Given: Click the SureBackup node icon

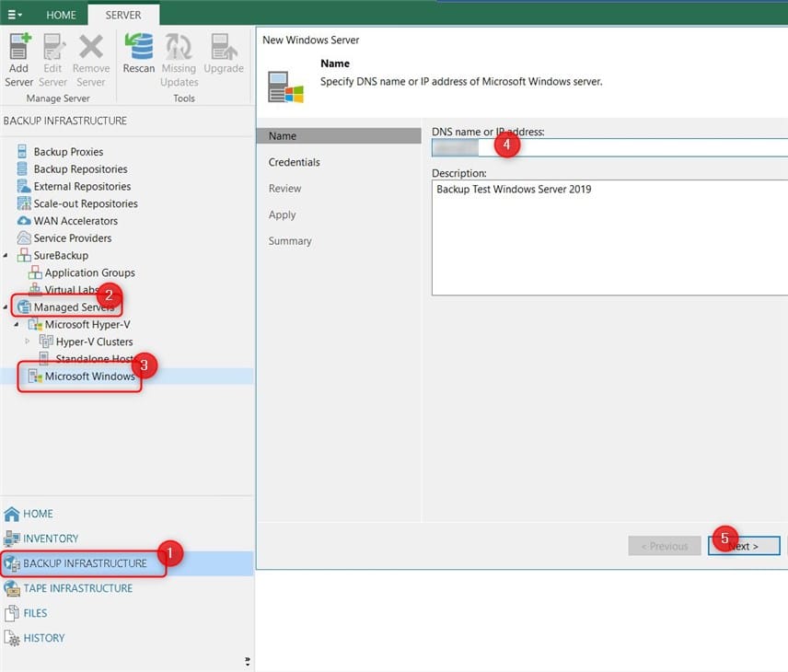Looking at the screenshot, I should [x=24, y=255].
